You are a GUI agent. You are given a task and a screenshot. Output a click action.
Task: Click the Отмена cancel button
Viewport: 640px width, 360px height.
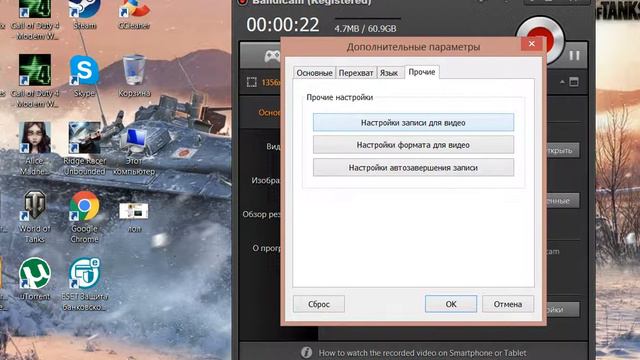click(508, 304)
